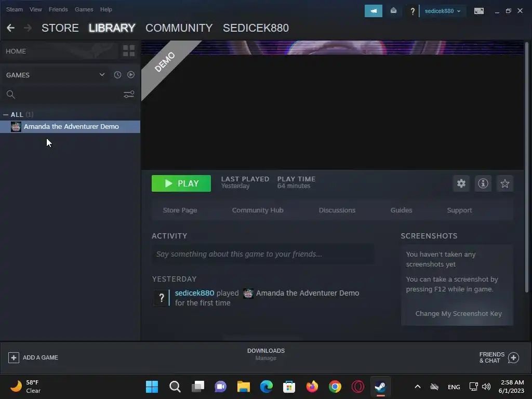Click the ENG language indicator
The image size is (532, 399).
(454, 387)
